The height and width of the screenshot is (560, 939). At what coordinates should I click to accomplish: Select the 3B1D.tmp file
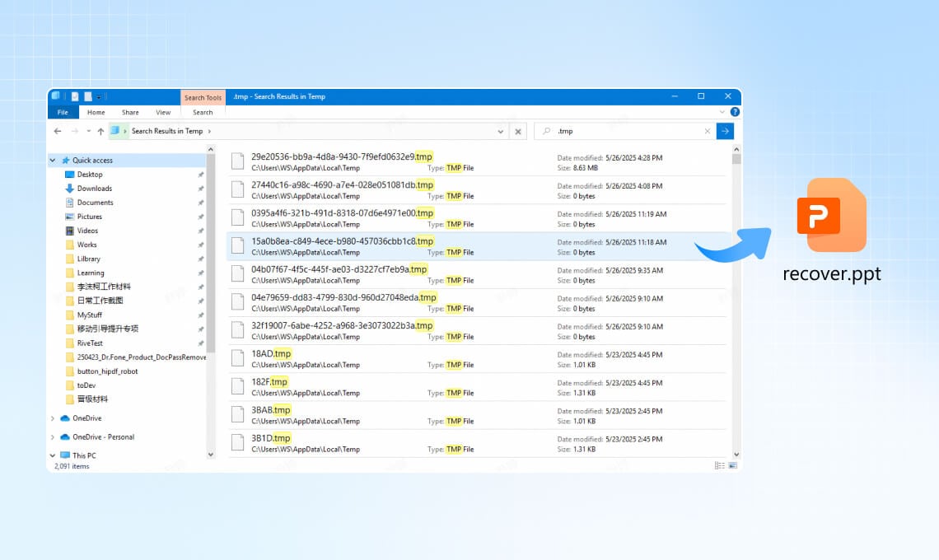[476, 443]
